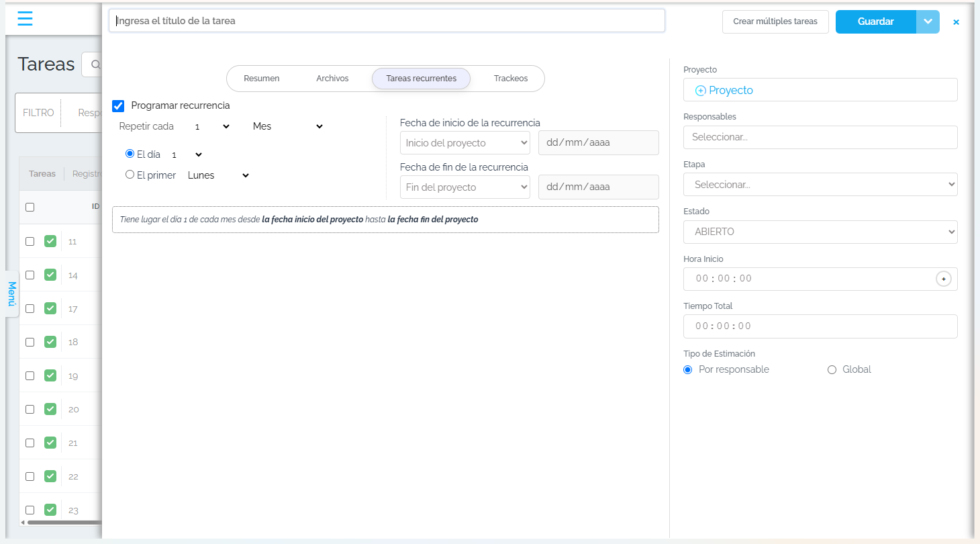Open the Etapa Seleccionar dropdown
This screenshot has width=980, height=544.
820,185
